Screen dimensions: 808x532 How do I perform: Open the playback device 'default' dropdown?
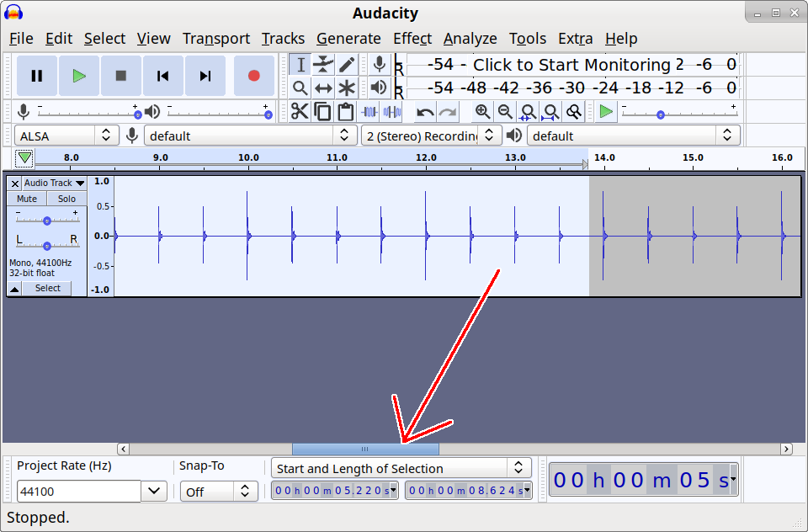tap(633, 136)
